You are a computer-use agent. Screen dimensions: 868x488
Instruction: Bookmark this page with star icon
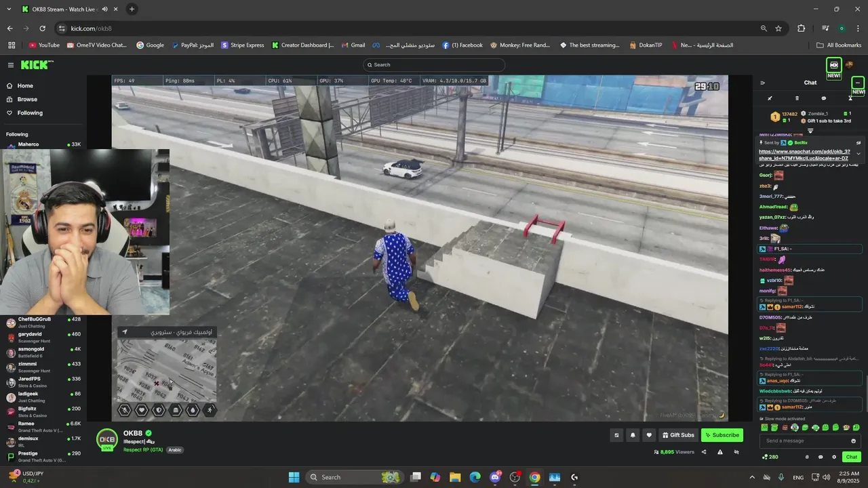pos(778,28)
